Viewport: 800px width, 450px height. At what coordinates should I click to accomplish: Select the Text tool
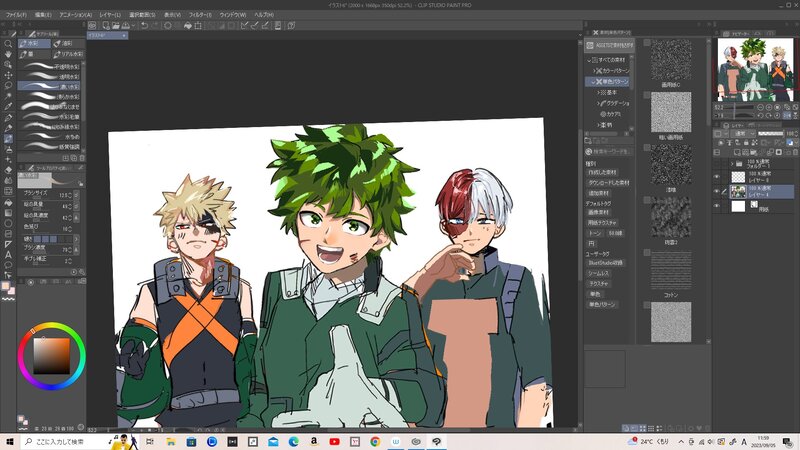point(8,255)
